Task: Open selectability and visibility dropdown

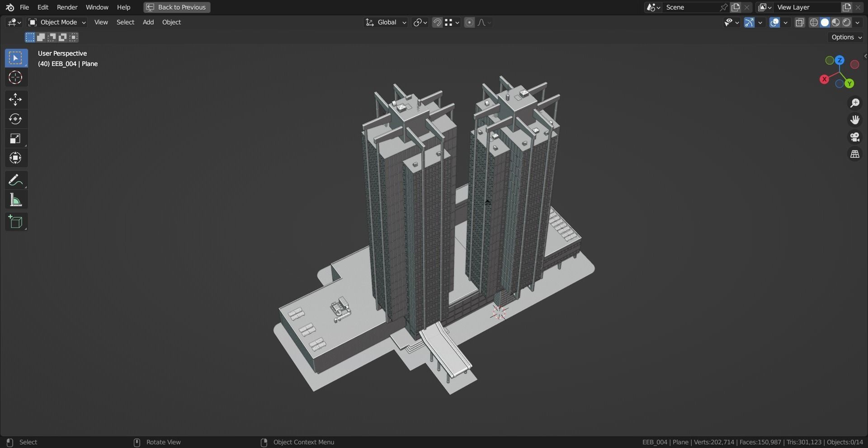Action: tap(731, 22)
